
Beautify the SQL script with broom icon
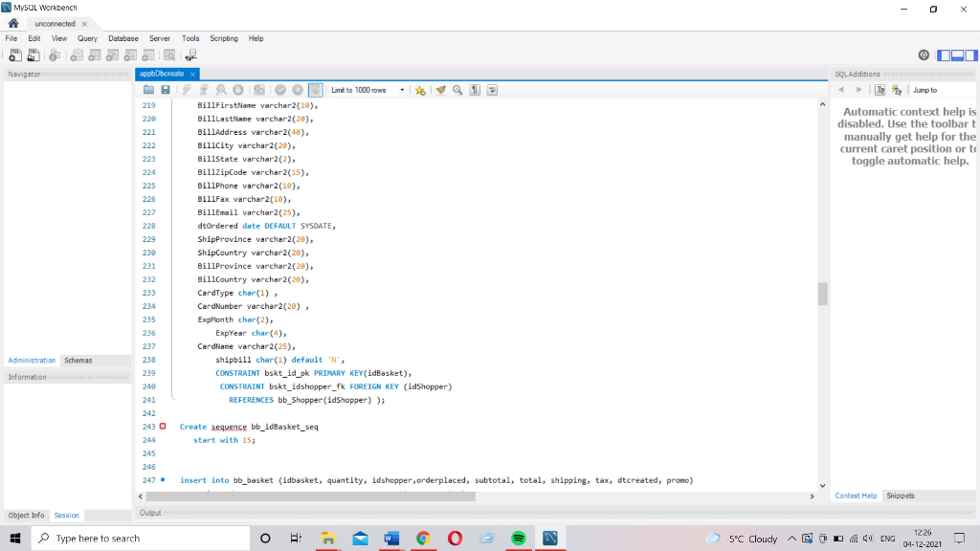coord(440,90)
